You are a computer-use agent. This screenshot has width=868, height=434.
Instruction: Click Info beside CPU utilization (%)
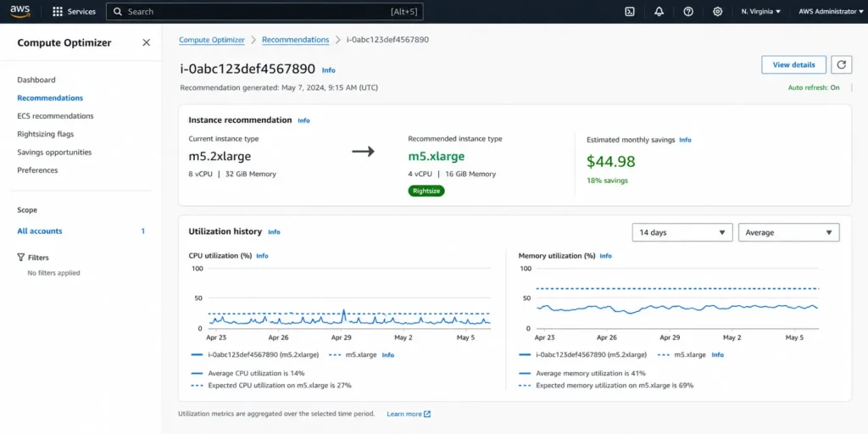[x=263, y=256]
